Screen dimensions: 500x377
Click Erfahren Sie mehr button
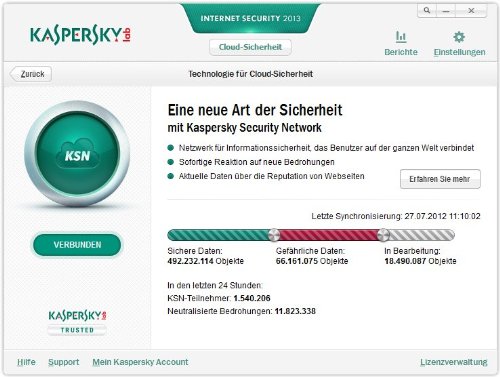point(440,179)
